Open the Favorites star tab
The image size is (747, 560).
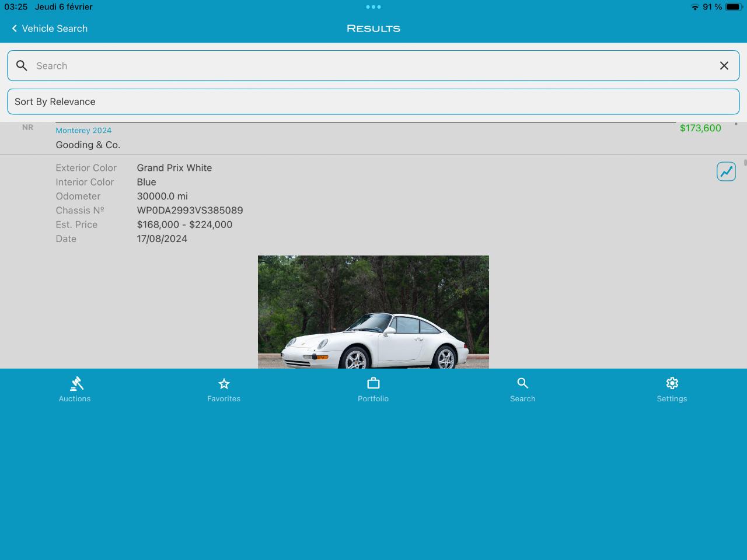pyautogui.click(x=224, y=390)
